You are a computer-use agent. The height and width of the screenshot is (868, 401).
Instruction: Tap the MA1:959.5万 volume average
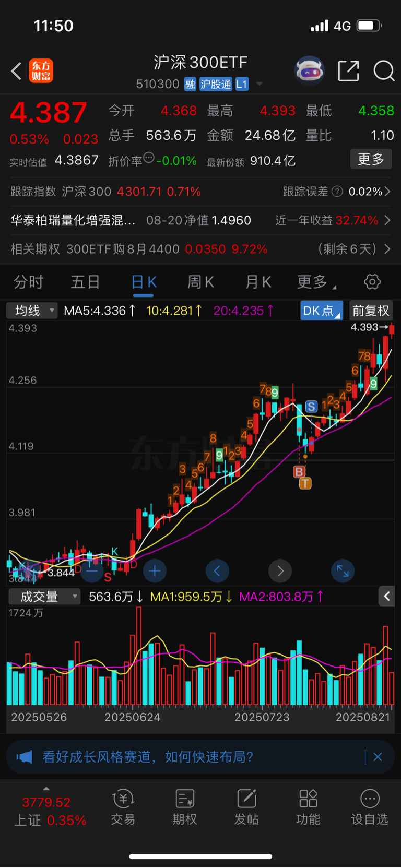tap(192, 597)
